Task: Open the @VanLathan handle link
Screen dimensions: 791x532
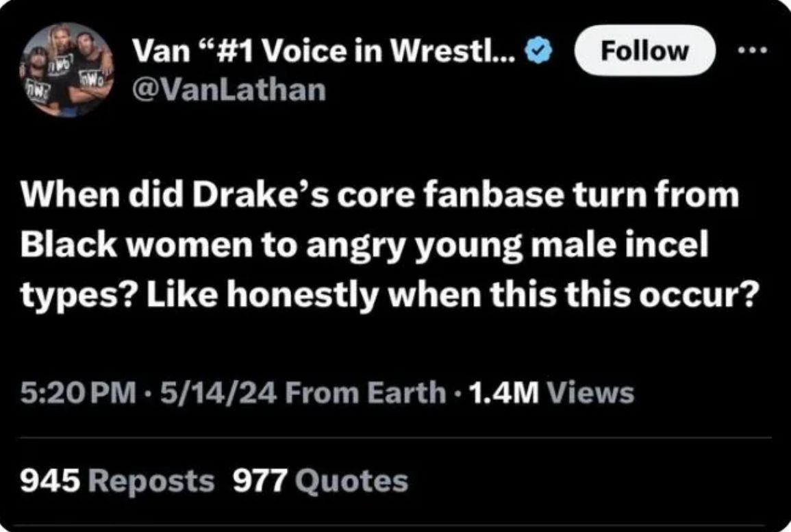Action: [228, 90]
